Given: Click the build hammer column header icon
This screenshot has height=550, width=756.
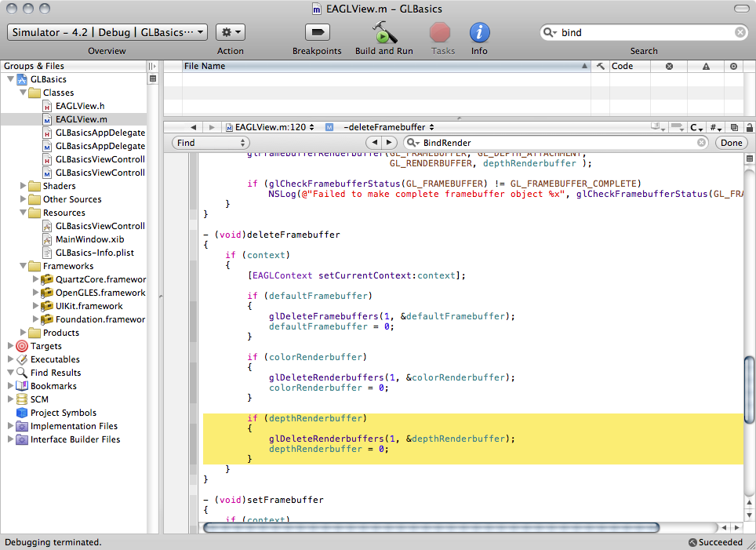Looking at the screenshot, I should (600, 66).
